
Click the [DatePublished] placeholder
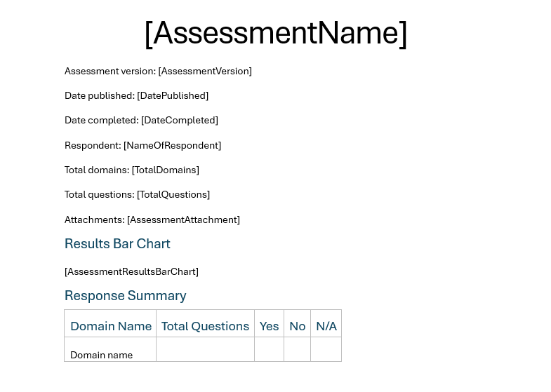(x=173, y=96)
